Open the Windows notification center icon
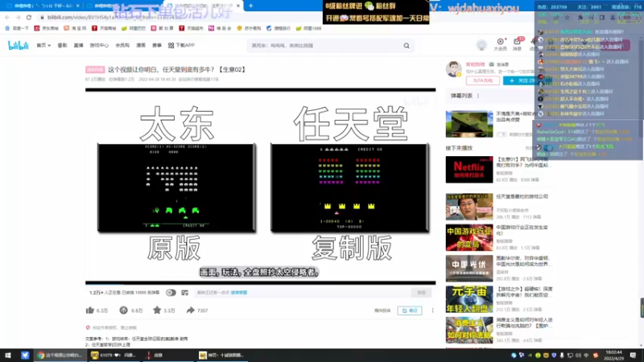 point(633,356)
